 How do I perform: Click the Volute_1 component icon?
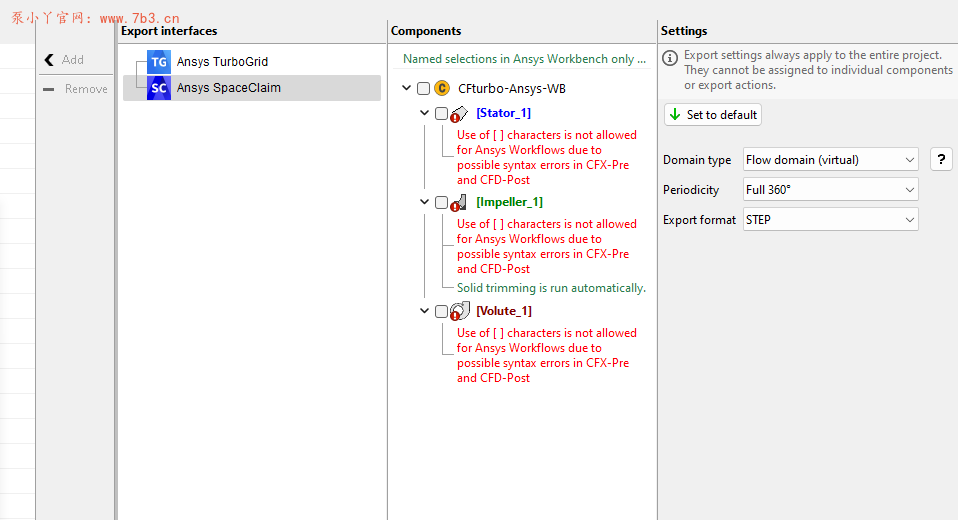coord(460,312)
